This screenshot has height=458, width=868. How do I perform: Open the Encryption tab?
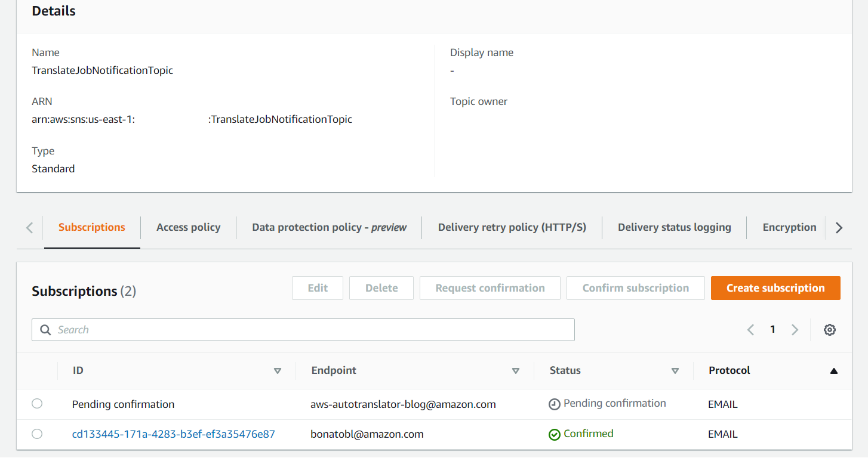[789, 227]
